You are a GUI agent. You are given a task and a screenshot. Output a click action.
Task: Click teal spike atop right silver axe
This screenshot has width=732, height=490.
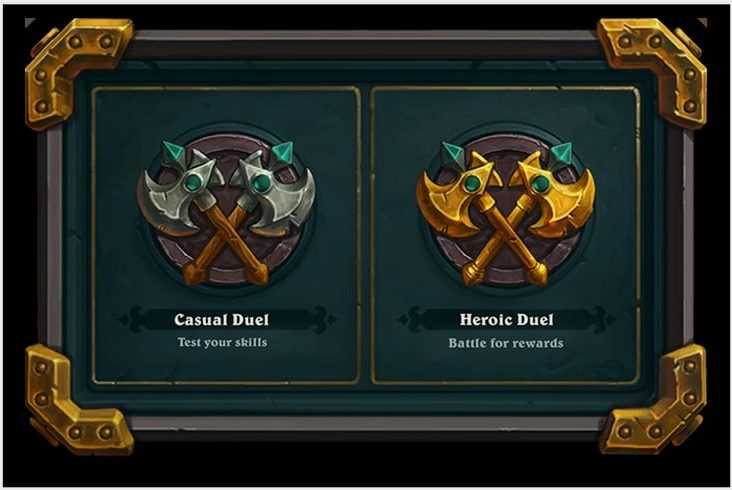click(282, 151)
